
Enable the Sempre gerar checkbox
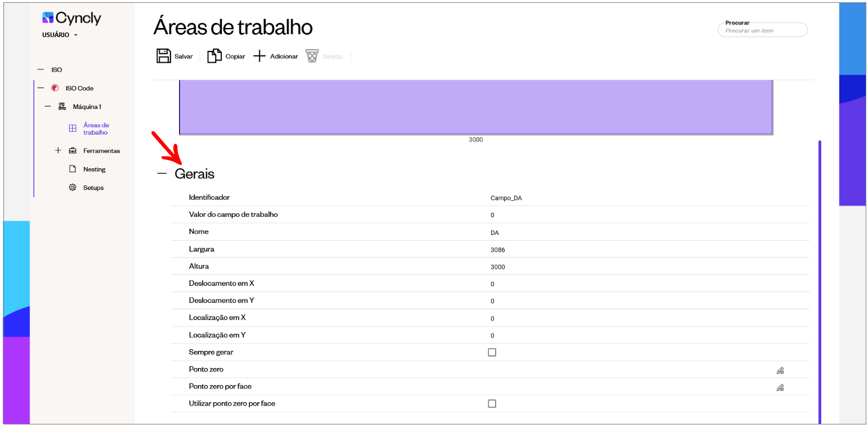click(492, 353)
